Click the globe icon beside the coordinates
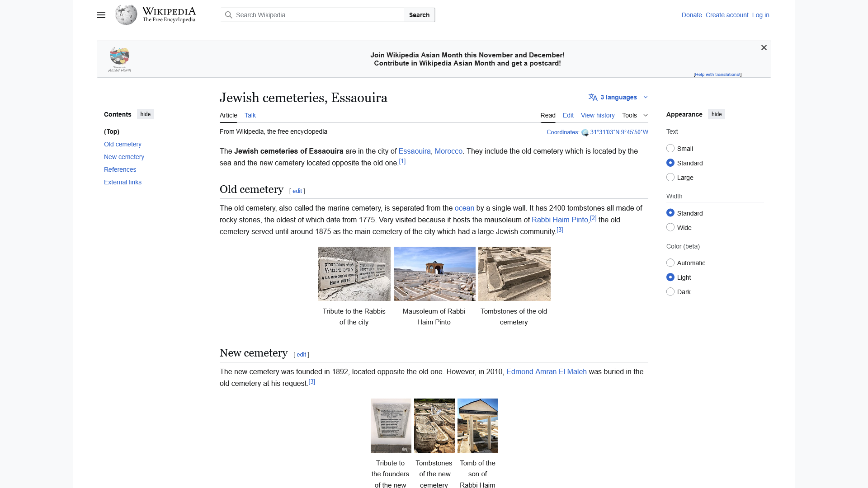This screenshot has width=868, height=488. [x=584, y=132]
